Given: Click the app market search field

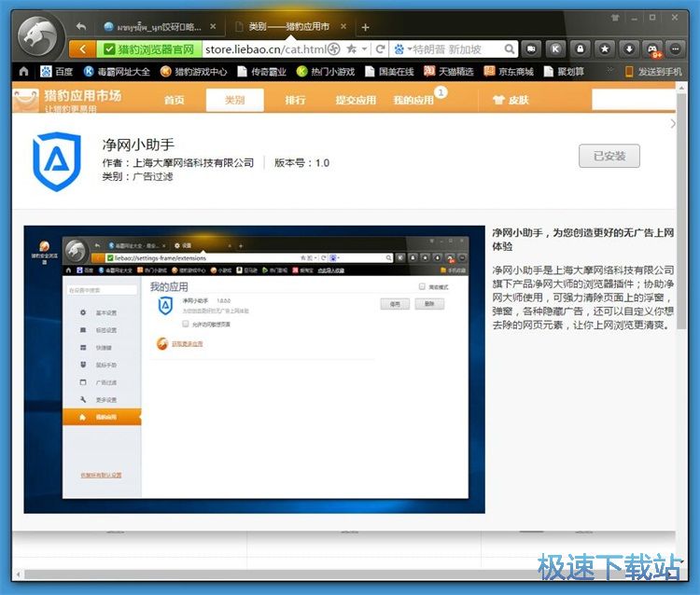Looking at the screenshot, I should coord(633,100).
